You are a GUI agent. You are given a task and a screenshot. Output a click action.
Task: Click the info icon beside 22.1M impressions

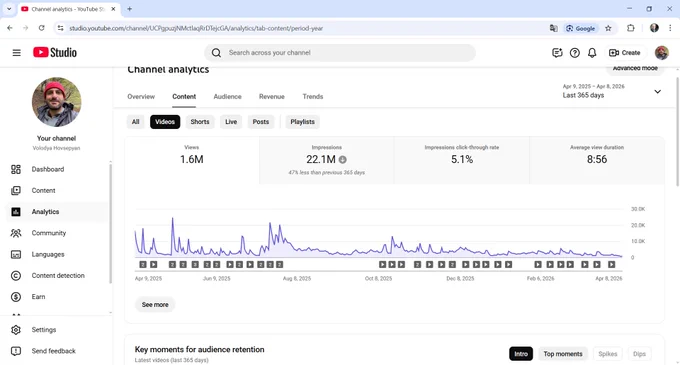(343, 160)
